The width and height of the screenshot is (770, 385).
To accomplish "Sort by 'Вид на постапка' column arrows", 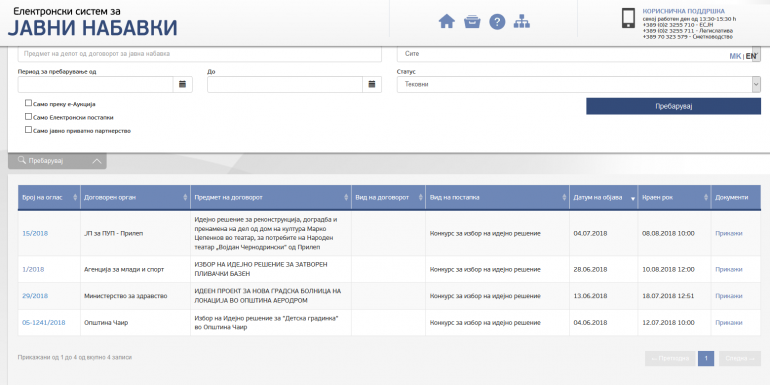I will [x=564, y=197].
